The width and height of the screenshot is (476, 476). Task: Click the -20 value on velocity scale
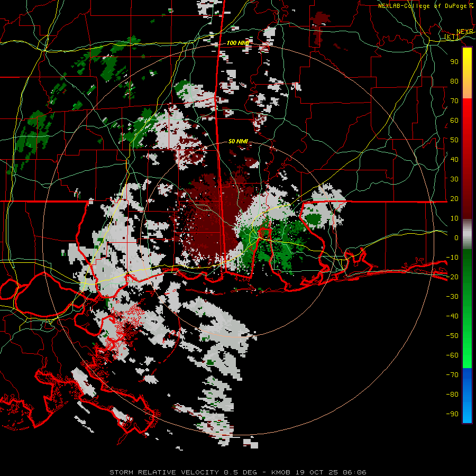[452, 277]
